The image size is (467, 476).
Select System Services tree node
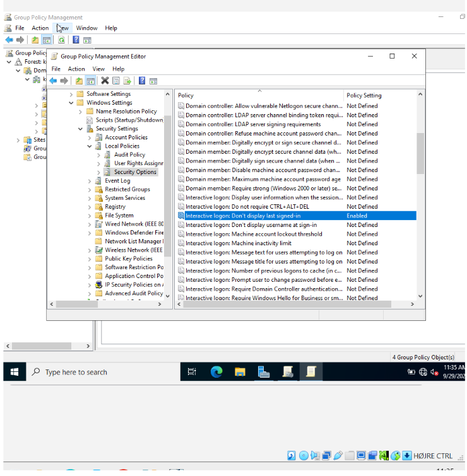[x=125, y=198]
